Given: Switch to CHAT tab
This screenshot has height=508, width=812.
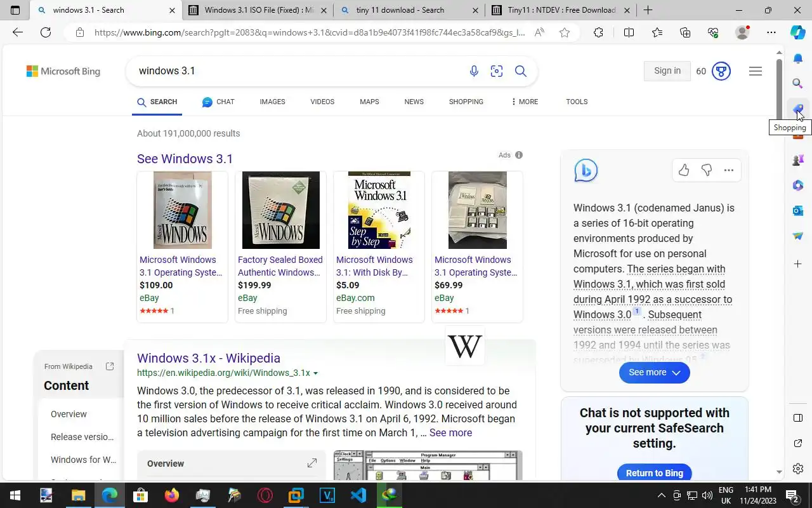Looking at the screenshot, I should pos(218,102).
